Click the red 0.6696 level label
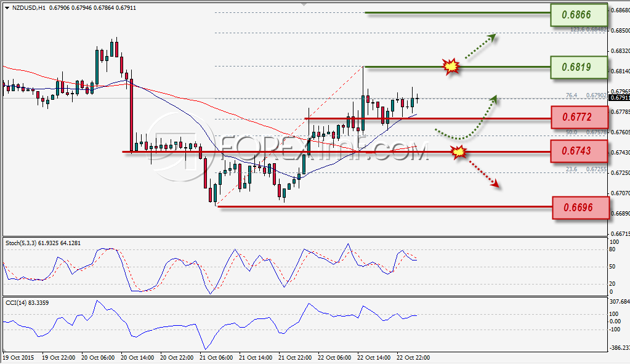 (581, 208)
